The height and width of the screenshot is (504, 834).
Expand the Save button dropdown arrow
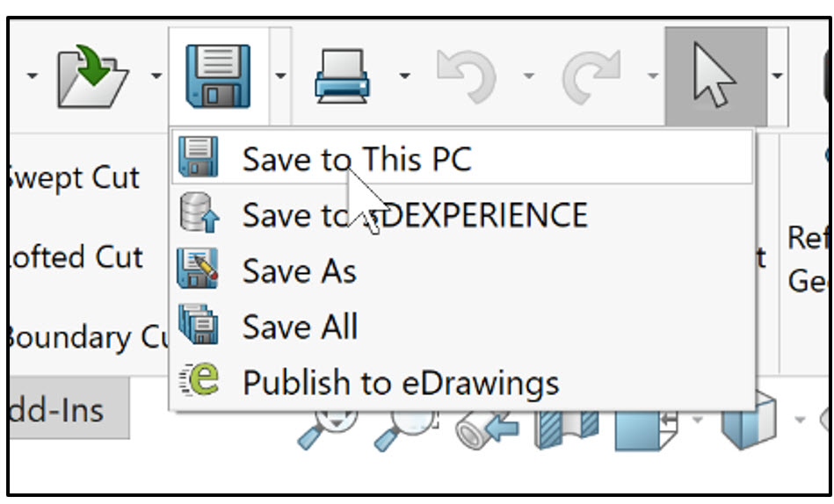280,76
